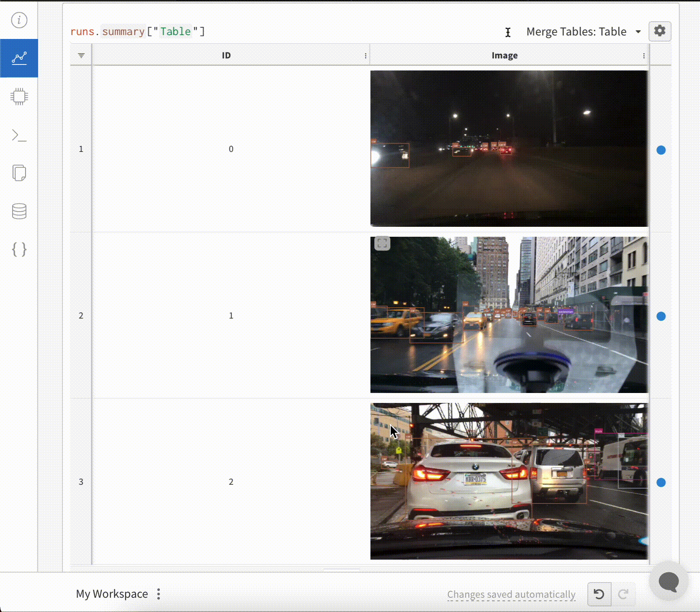Viewport: 700px width, 612px height.
Task: Toggle the blue selector on row 3
Action: pyautogui.click(x=661, y=481)
